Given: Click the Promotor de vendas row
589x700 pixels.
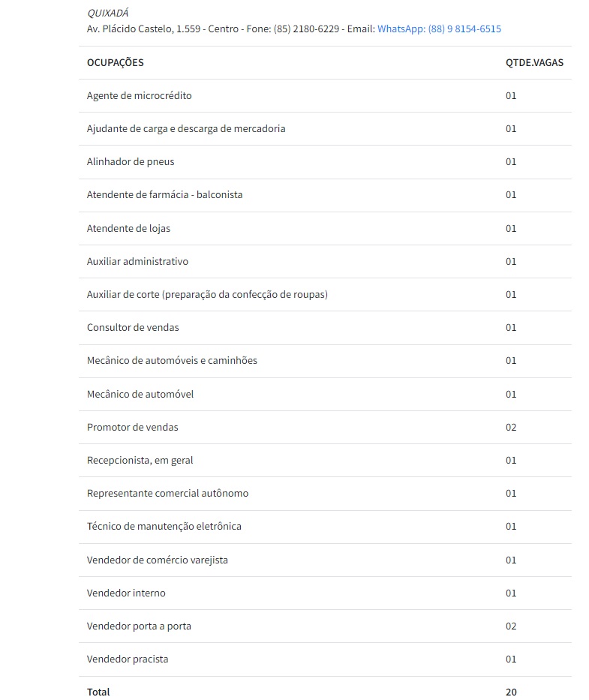Looking at the screenshot, I should (133, 428).
